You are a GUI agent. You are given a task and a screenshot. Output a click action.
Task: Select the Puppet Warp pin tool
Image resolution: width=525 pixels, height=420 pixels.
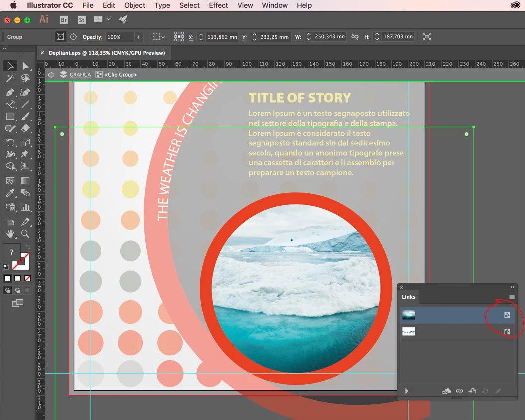pyautogui.click(x=25, y=154)
